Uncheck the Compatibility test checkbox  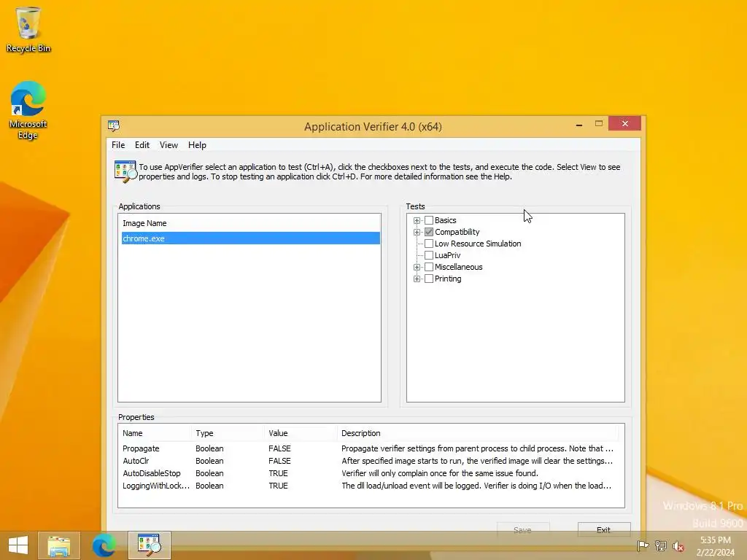(x=429, y=232)
